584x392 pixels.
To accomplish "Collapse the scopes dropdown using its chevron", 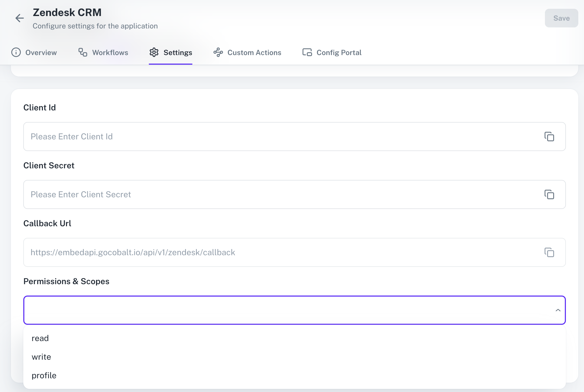I will tap(558, 310).
